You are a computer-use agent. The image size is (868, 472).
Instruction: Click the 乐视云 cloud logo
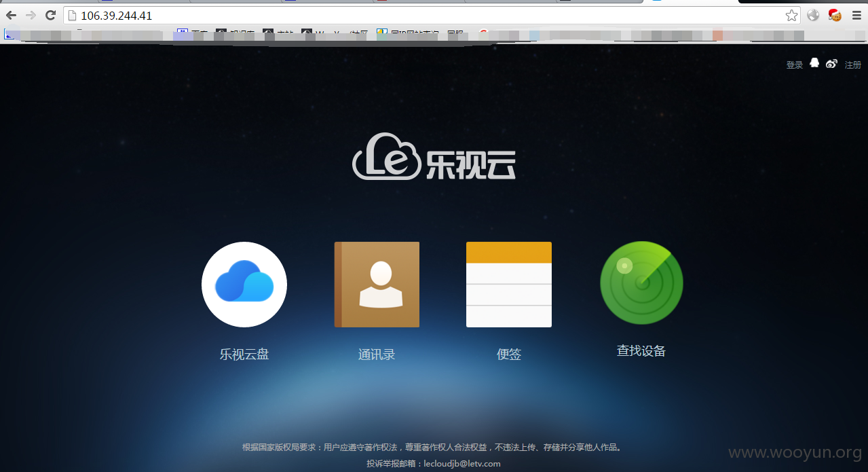(434, 156)
